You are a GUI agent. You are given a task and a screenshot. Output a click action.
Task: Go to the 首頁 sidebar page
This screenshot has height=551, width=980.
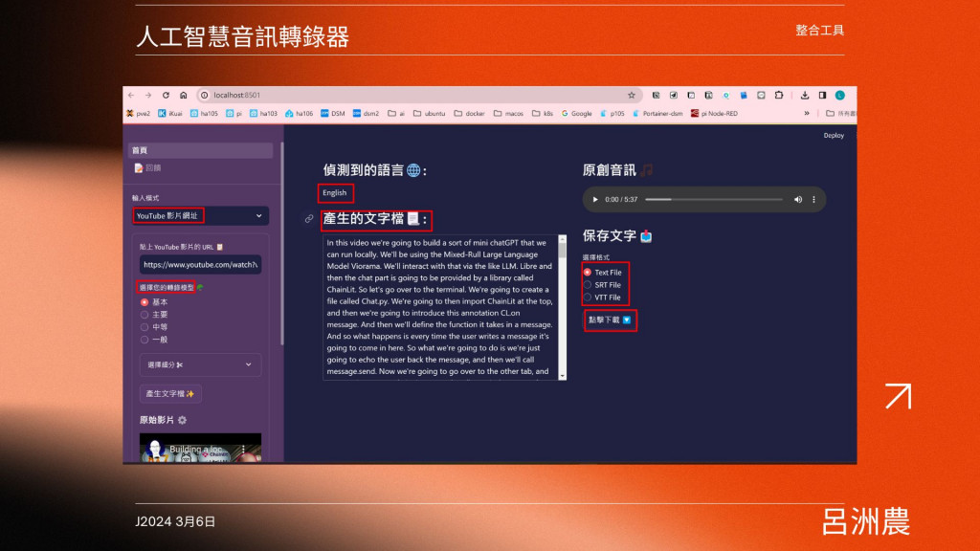click(x=201, y=150)
